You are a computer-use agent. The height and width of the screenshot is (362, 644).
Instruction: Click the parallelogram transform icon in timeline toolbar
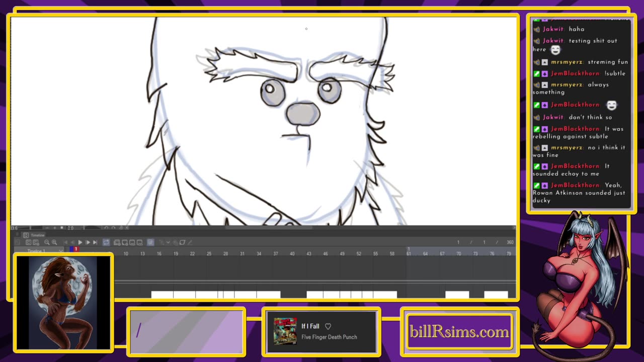183,242
